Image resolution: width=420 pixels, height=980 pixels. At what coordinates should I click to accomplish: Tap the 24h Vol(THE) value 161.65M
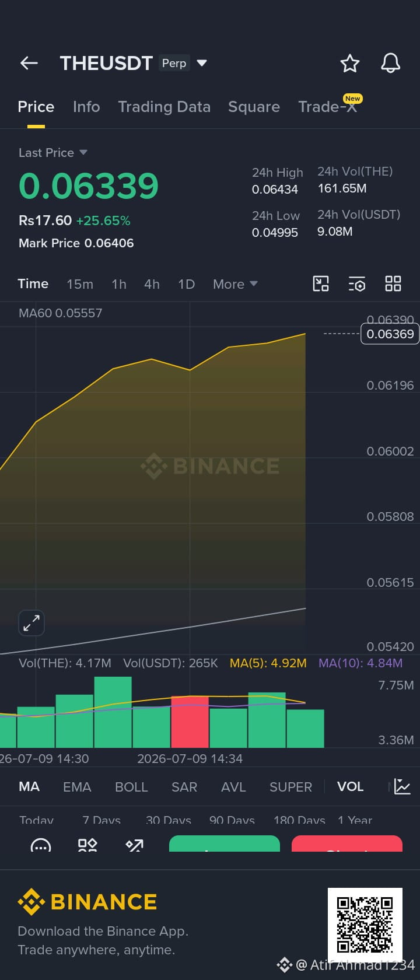point(342,188)
